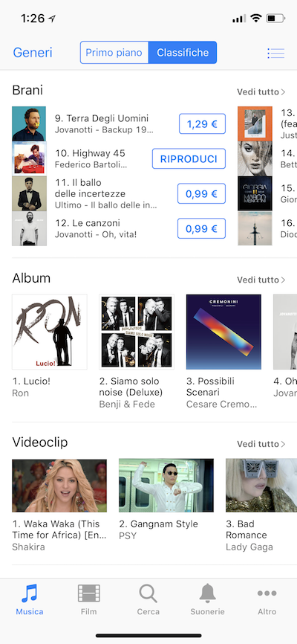
Task: Open the Film tab icon
Action: [x=88, y=593]
